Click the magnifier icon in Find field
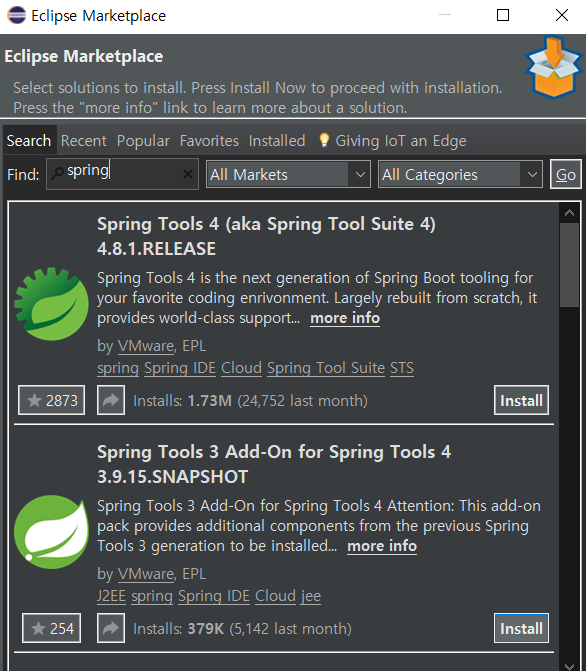 pos(57,173)
